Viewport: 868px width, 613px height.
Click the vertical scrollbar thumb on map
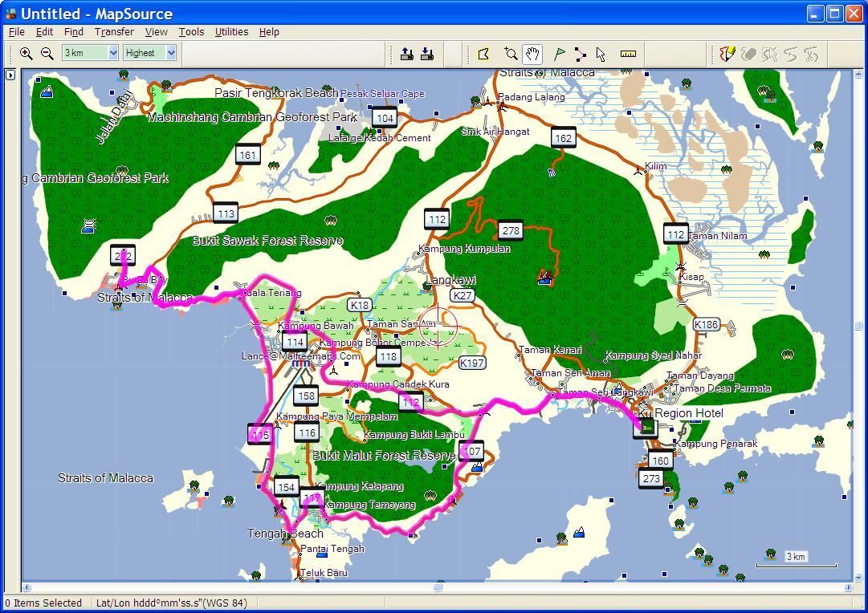[x=858, y=326]
